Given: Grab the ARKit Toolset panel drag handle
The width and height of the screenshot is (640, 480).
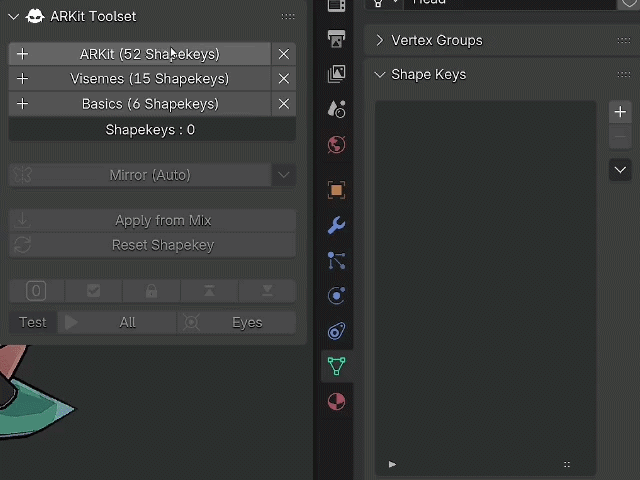Looking at the screenshot, I should pyautogui.click(x=288, y=17).
